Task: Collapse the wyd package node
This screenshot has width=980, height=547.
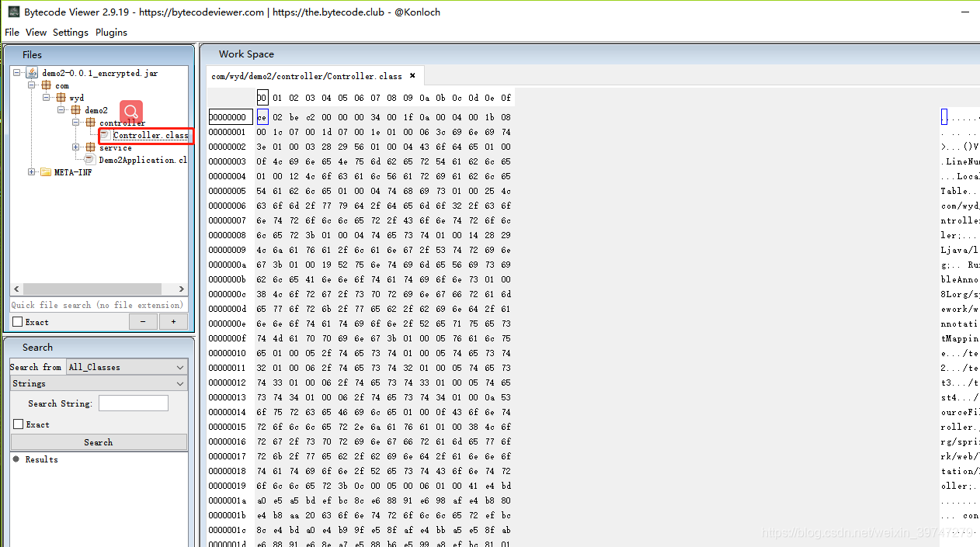Action: [x=47, y=98]
